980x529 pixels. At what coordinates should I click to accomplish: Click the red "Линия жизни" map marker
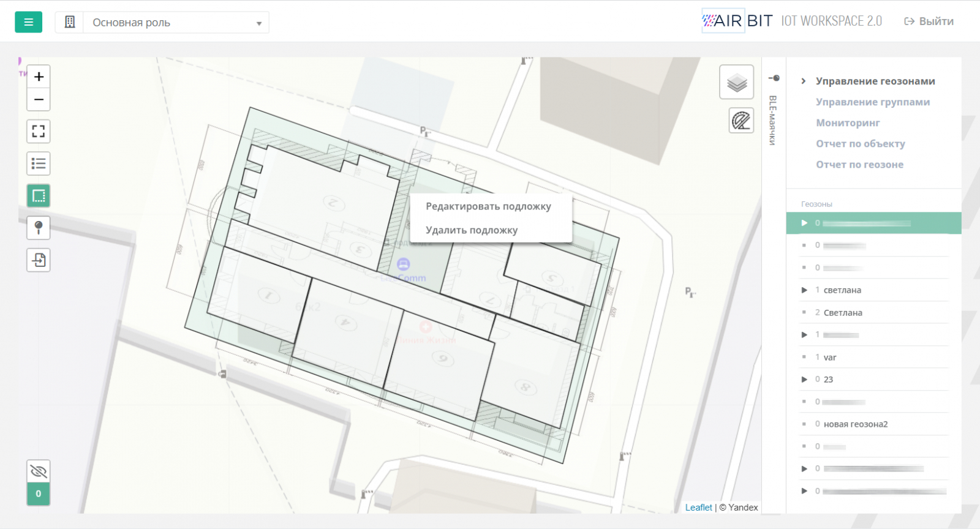(x=426, y=326)
